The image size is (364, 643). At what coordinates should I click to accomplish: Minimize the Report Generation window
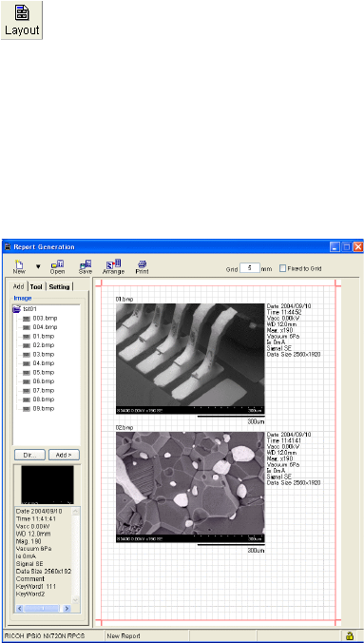(x=335, y=247)
